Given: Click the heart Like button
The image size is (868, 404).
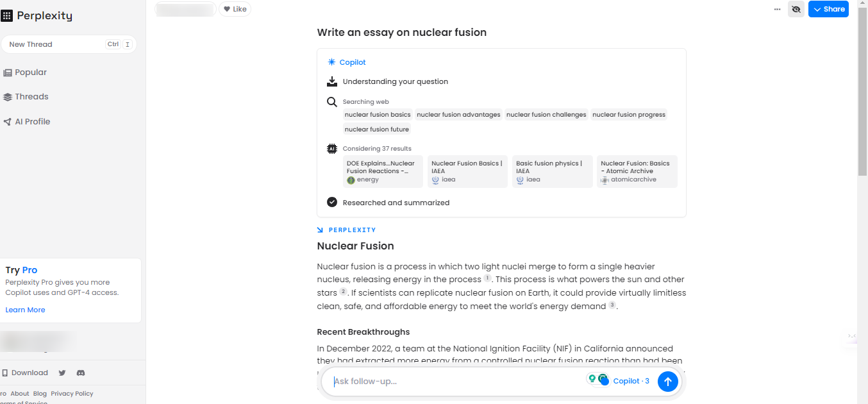Looking at the screenshot, I should 235,9.
